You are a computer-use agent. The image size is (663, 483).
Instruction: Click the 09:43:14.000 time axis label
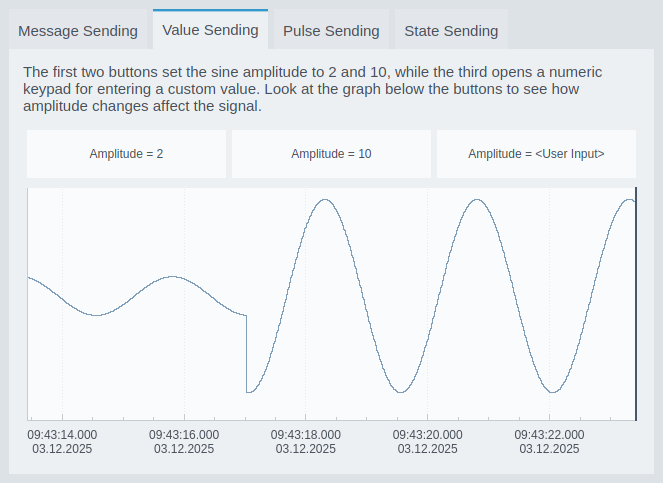pos(62,442)
